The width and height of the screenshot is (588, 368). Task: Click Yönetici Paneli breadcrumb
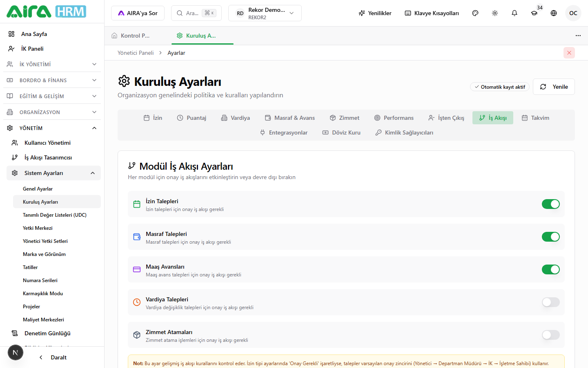136,53
